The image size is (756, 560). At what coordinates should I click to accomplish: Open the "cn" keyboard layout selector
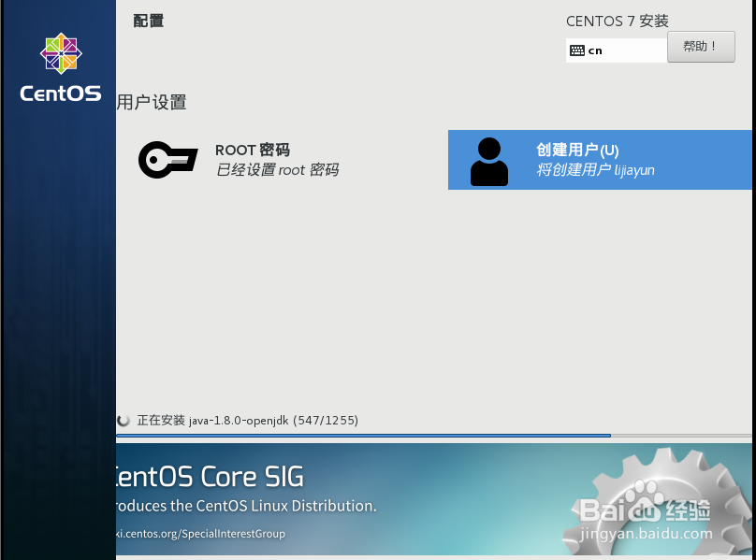pos(616,50)
